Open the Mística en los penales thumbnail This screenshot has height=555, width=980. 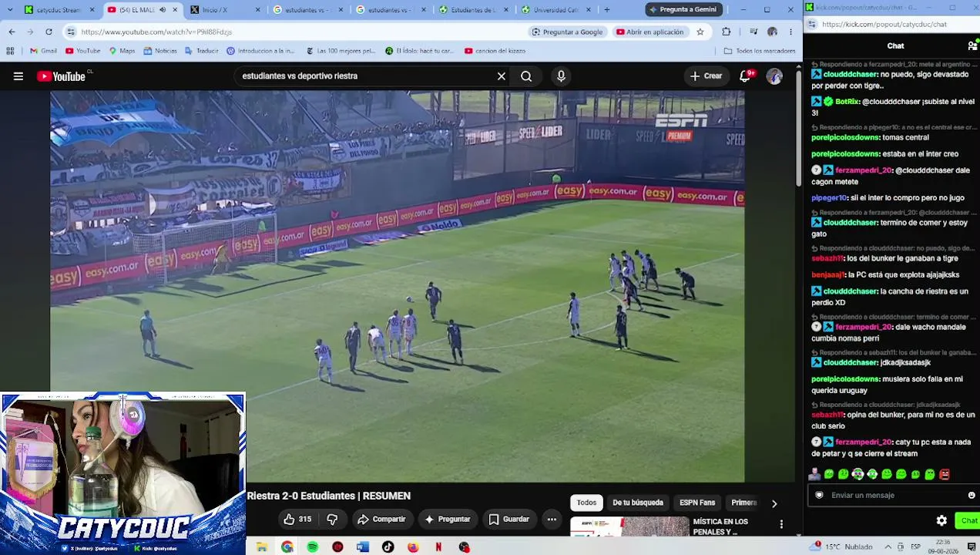(629, 526)
